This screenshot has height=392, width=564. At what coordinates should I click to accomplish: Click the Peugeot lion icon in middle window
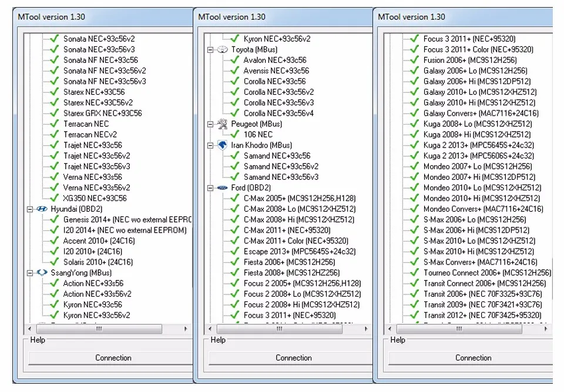point(222,124)
